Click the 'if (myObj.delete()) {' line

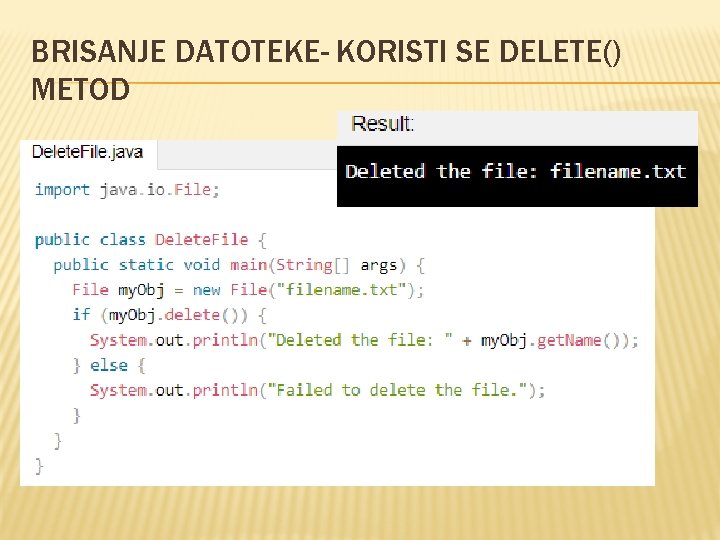169,315
